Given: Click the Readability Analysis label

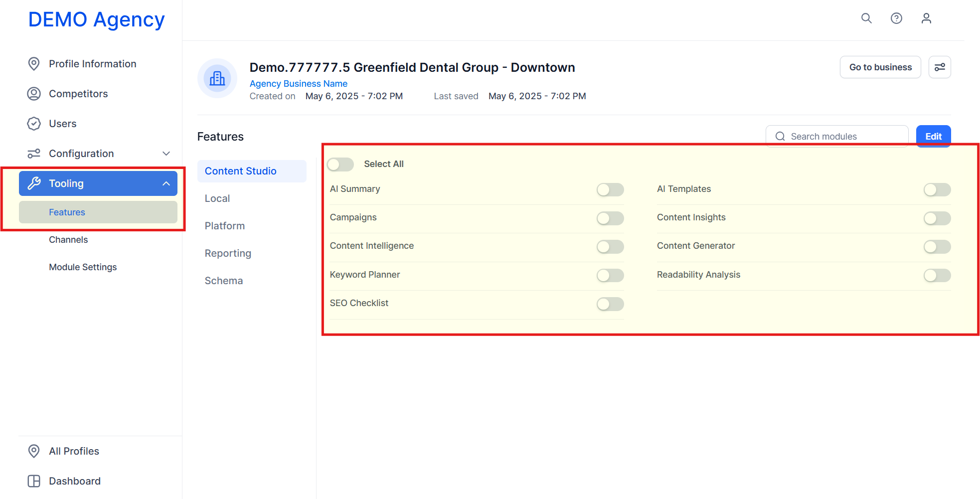Looking at the screenshot, I should [x=699, y=275].
